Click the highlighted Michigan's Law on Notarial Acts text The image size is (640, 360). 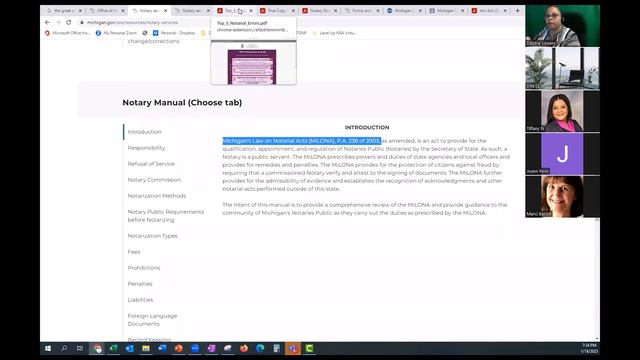coord(302,141)
